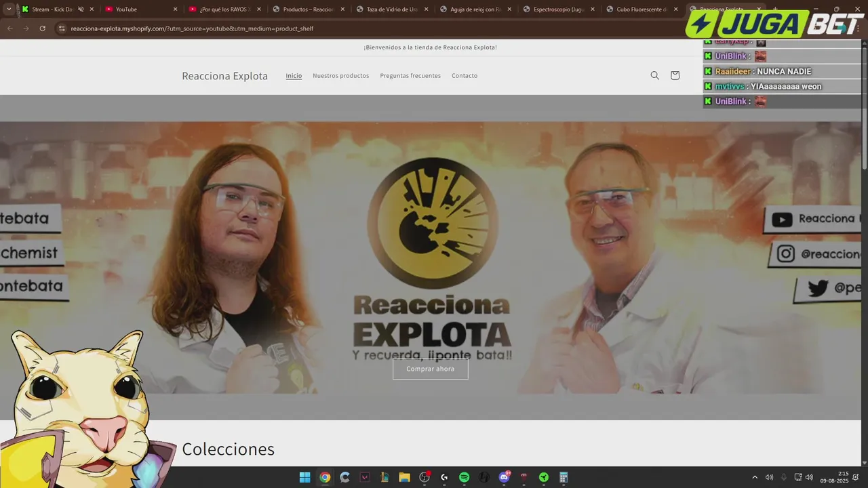The width and height of the screenshot is (868, 488).
Task: Close the Espectroscopio tab
Action: coord(592,9)
